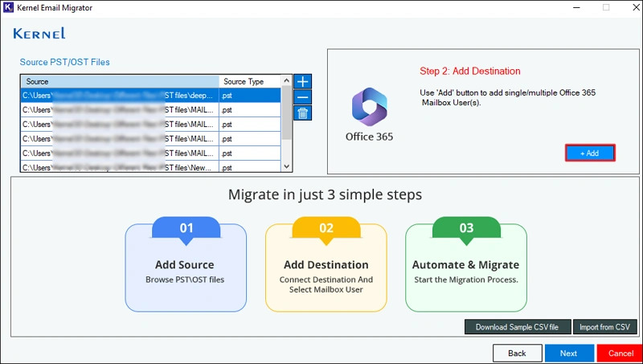Click the 03 Automate & Migrate card
The width and height of the screenshot is (643, 364).
pyautogui.click(x=465, y=268)
